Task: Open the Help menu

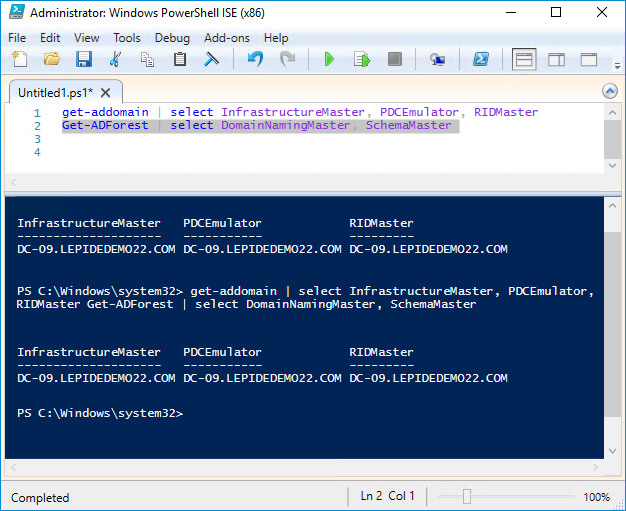Action: [x=276, y=38]
